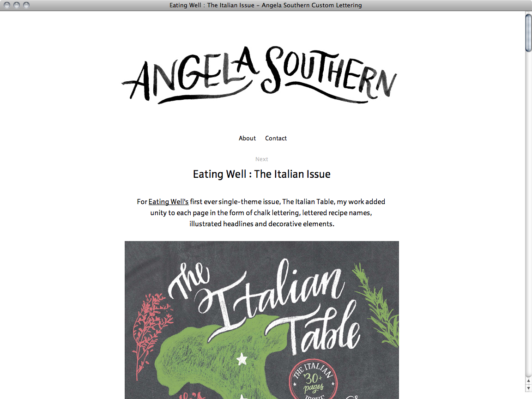The height and width of the screenshot is (399, 532).
Task: Close the browser window
Action: (7, 5)
